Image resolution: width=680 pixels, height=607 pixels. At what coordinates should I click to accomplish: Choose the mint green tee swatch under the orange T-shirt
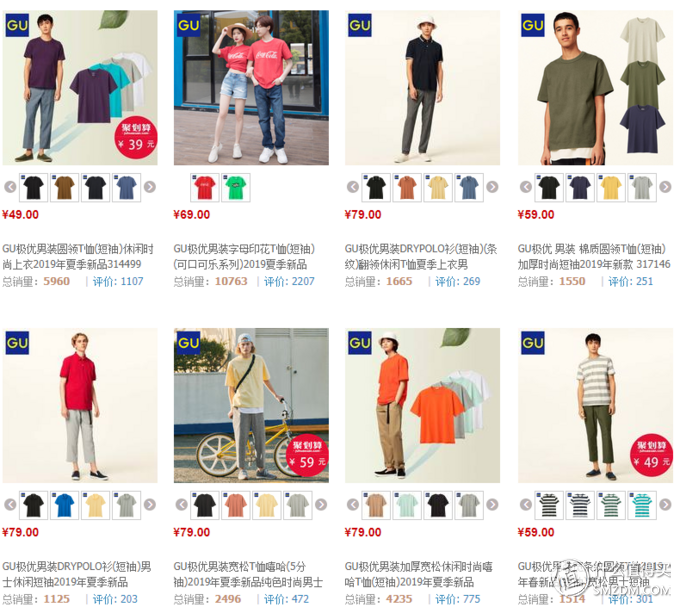tap(407, 505)
